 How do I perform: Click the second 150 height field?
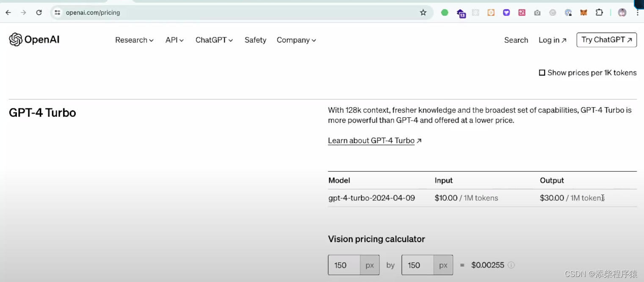417,265
